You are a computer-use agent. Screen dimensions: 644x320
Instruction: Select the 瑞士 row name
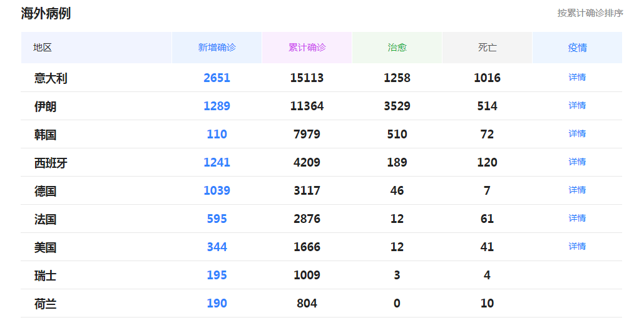45,275
